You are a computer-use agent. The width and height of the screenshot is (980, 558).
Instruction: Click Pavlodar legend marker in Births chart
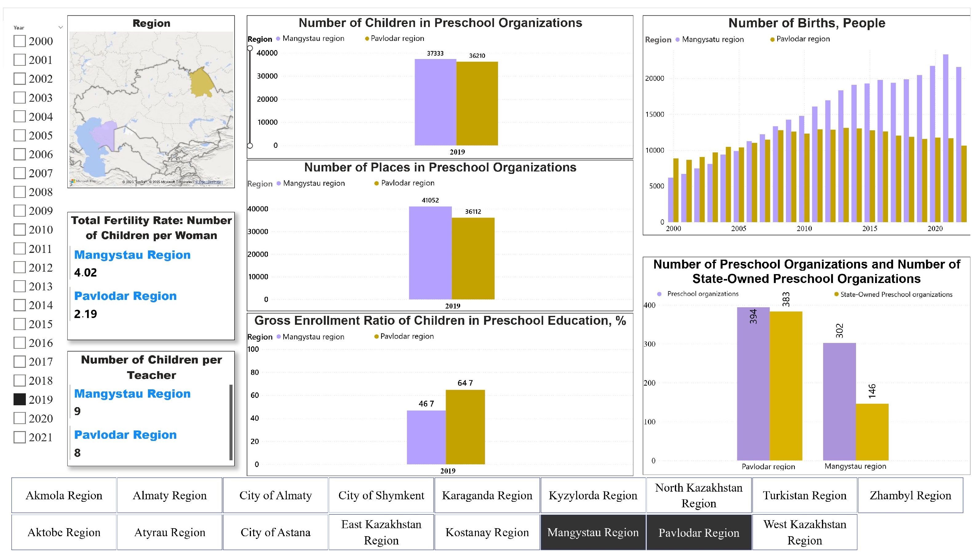tap(772, 39)
